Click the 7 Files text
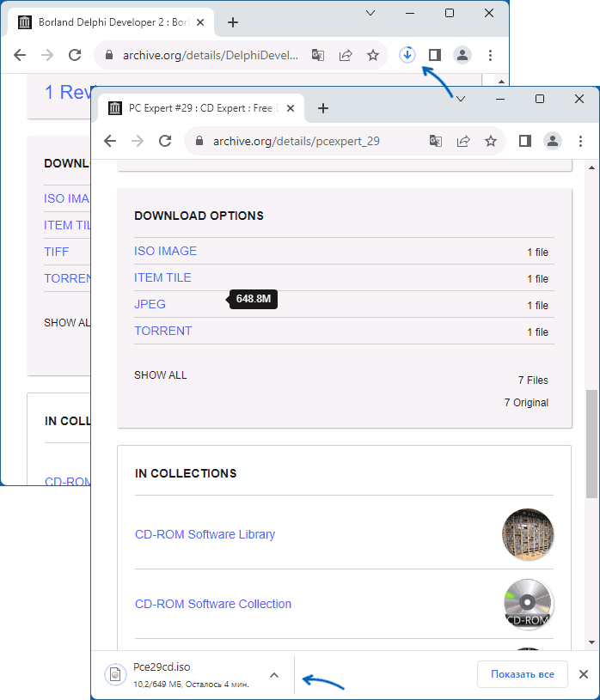600x700 pixels. [533, 380]
